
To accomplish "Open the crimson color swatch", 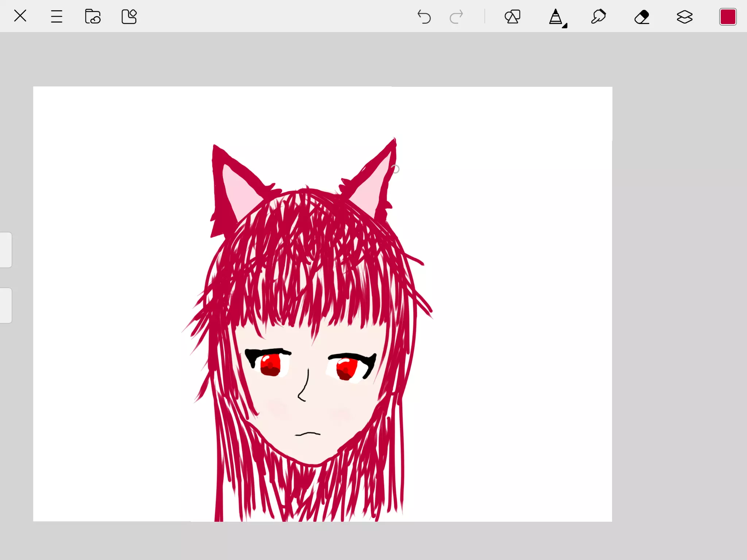I will 728,17.
